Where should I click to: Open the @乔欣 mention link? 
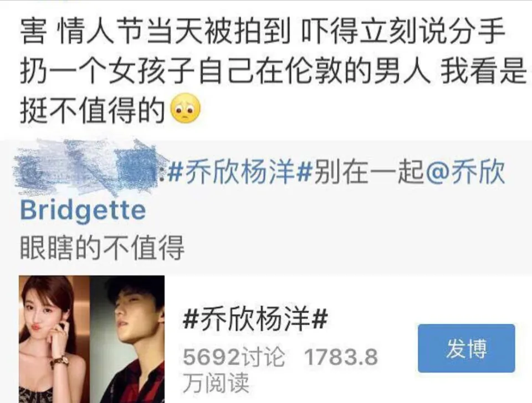coord(464,171)
